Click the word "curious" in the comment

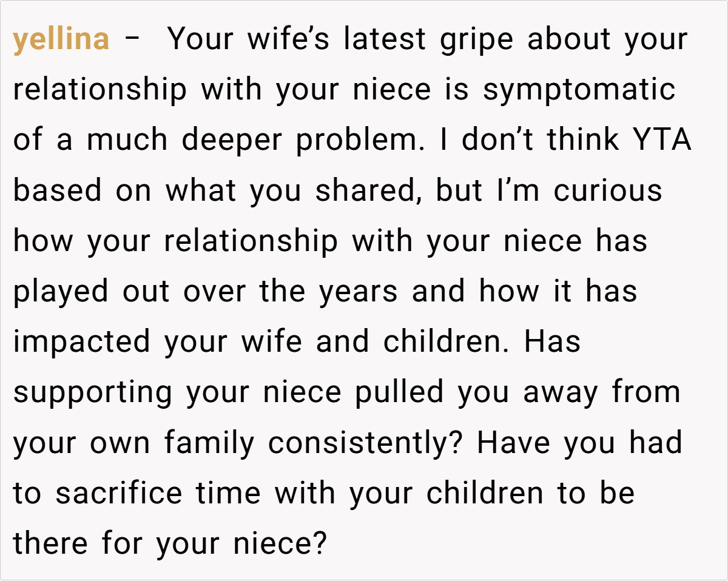tap(607, 191)
